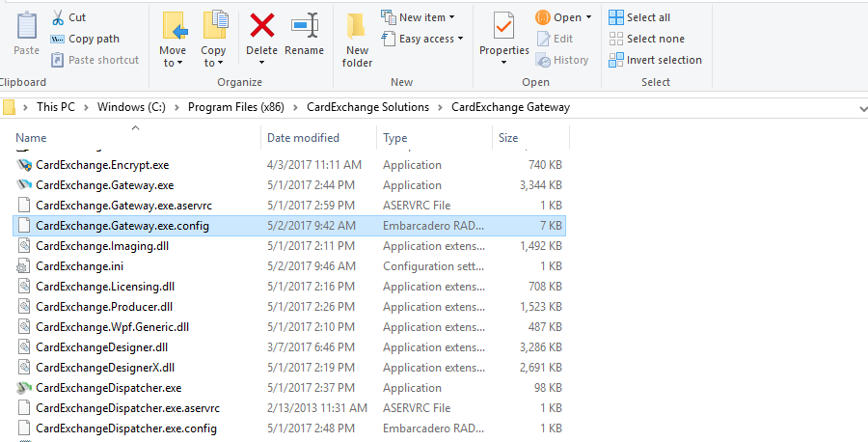Viewport: 868px width, 442px height.
Task: Click the Paste shortcut icon
Action: pyautogui.click(x=58, y=60)
